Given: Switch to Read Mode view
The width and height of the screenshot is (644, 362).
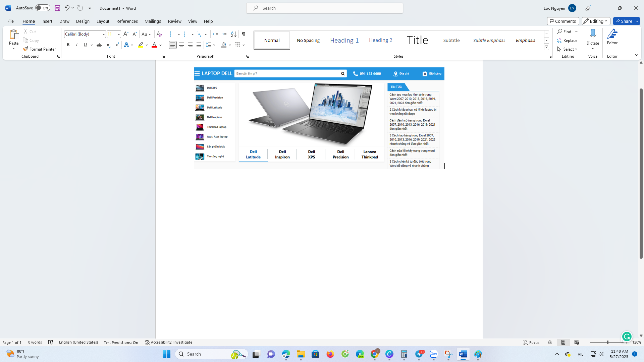Looking at the screenshot, I should 550,342.
